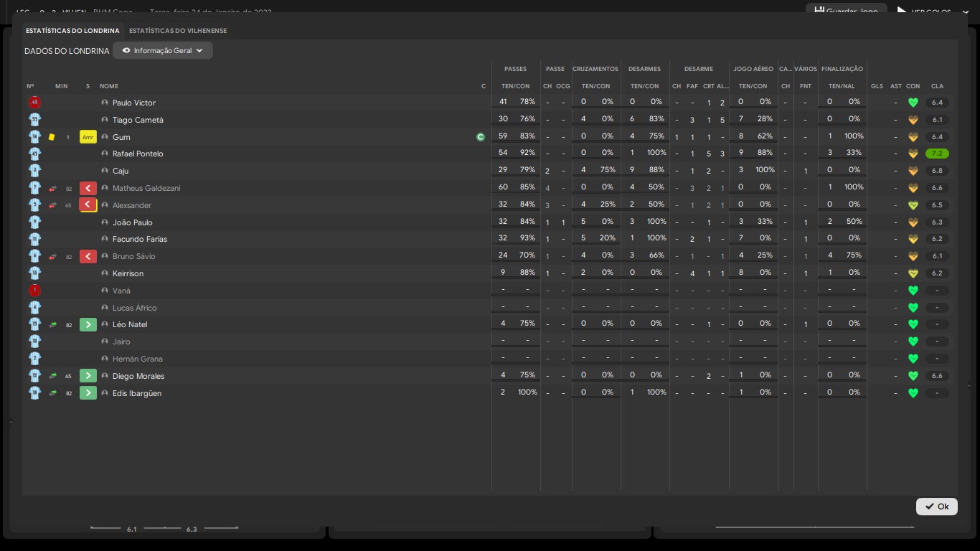Viewport: 980px width, 551px height.
Task: Click the Ver Golos button
Action: (924, 11)
